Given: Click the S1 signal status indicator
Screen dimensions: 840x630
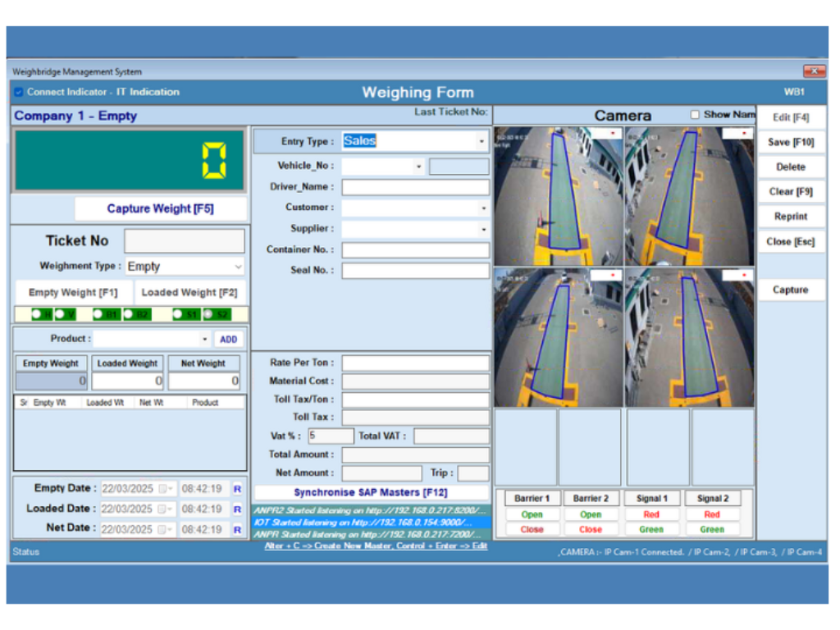Looking at the screenshot, I should pos(185,314).
